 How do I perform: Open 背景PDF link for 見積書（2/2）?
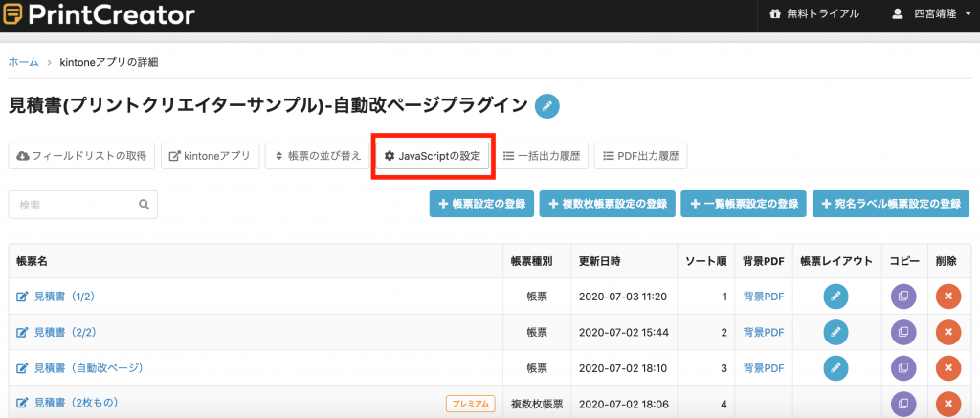[x=764, y=333]
